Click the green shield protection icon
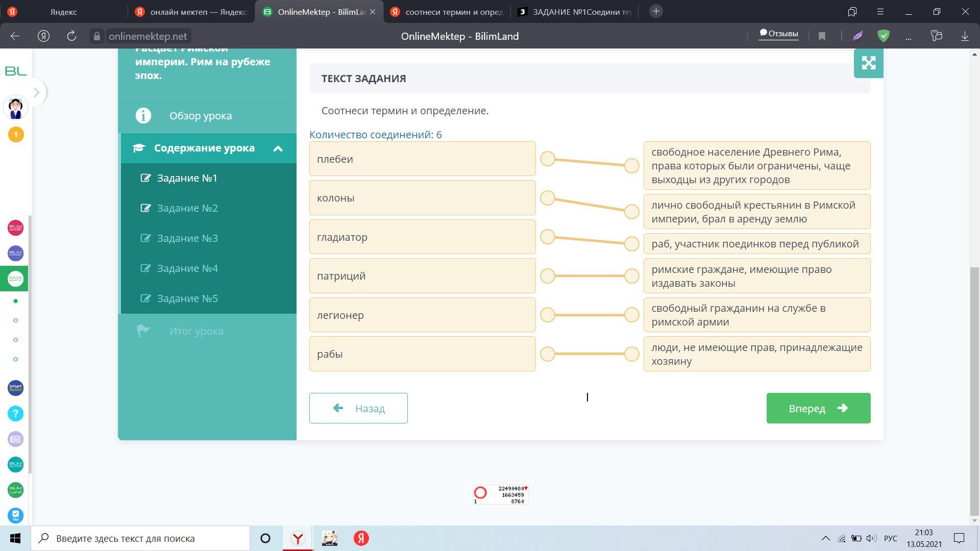Image resolution: width=980 pixels, height=551 pixels. (x=884, y=36)
